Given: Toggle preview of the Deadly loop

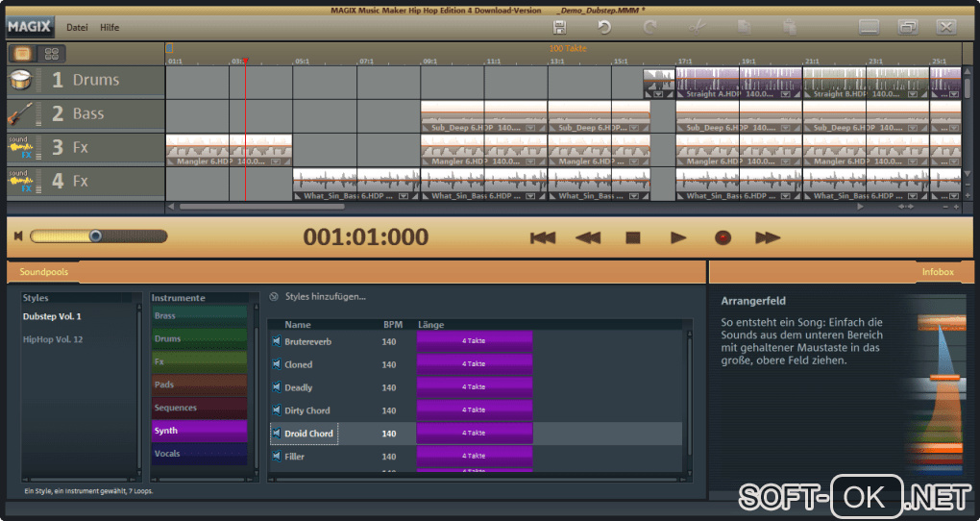Looking at the screenshot, I should click(x=277, y=387).
